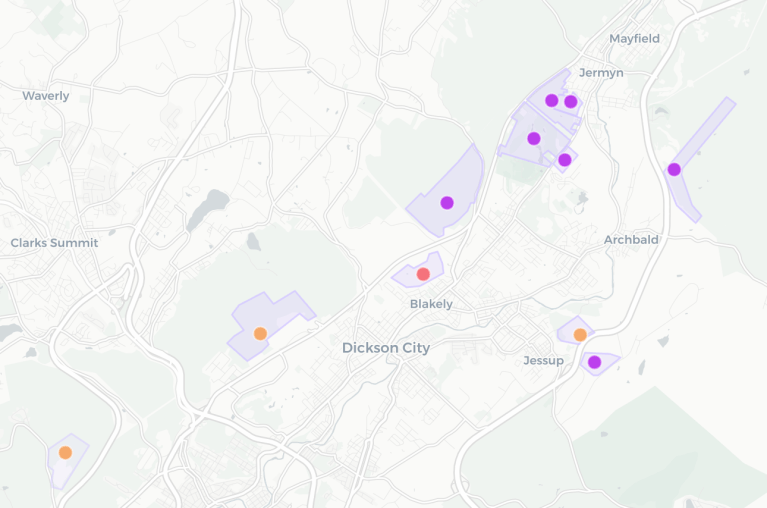This screenshot has width=767, height=508.
Task: Select the Jessup town label
Action: (543, 360)
